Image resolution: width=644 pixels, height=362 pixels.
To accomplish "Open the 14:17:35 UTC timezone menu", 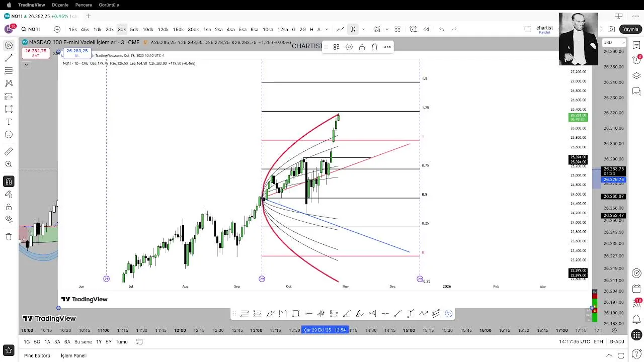I will (575, 342).
